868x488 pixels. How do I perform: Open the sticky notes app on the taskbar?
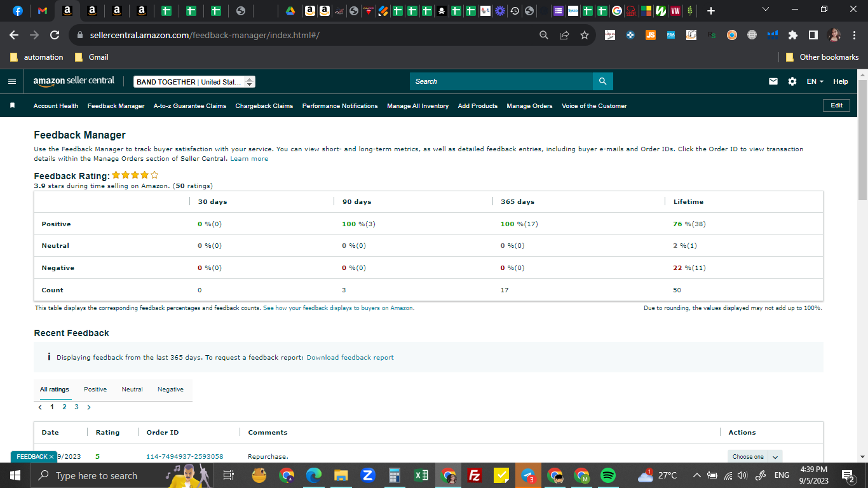tap(501, 475)
